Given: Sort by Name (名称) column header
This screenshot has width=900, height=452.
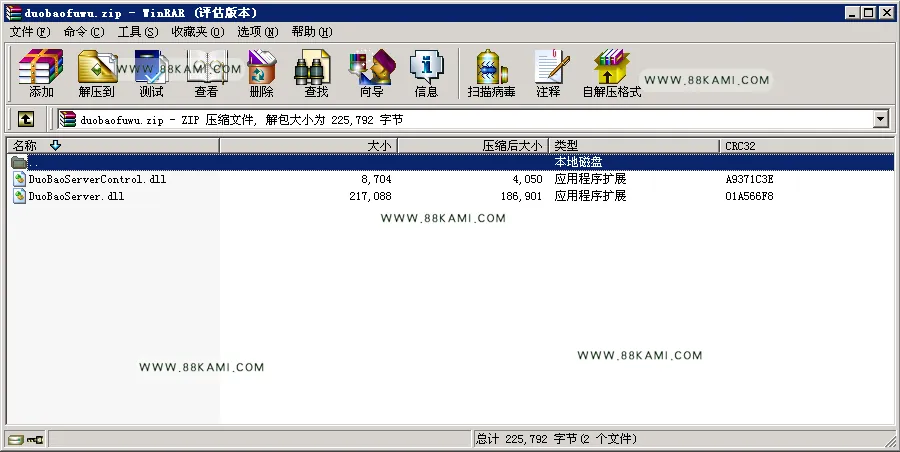Looking at the screenshot, I should (113, 146).
